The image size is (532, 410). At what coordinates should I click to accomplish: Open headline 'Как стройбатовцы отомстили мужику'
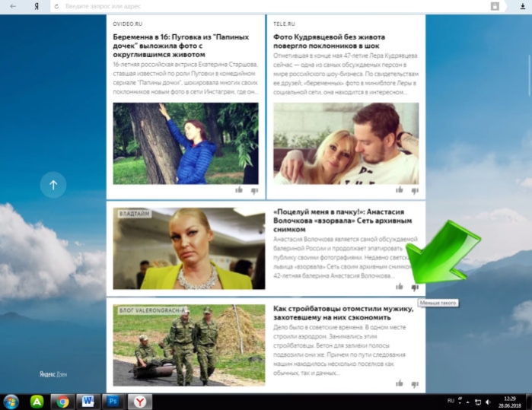click(343, 313)
